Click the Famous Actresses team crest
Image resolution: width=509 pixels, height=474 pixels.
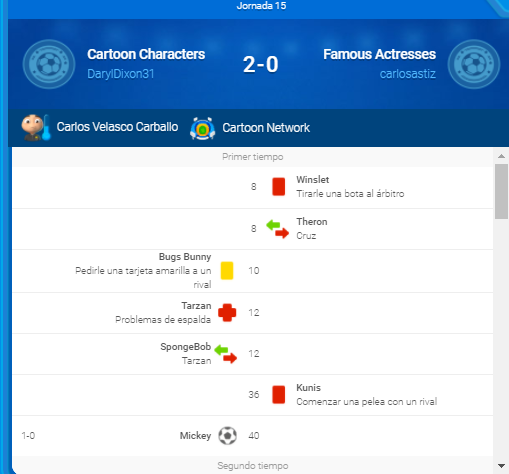pyautogui.click(x=474, y=64)
